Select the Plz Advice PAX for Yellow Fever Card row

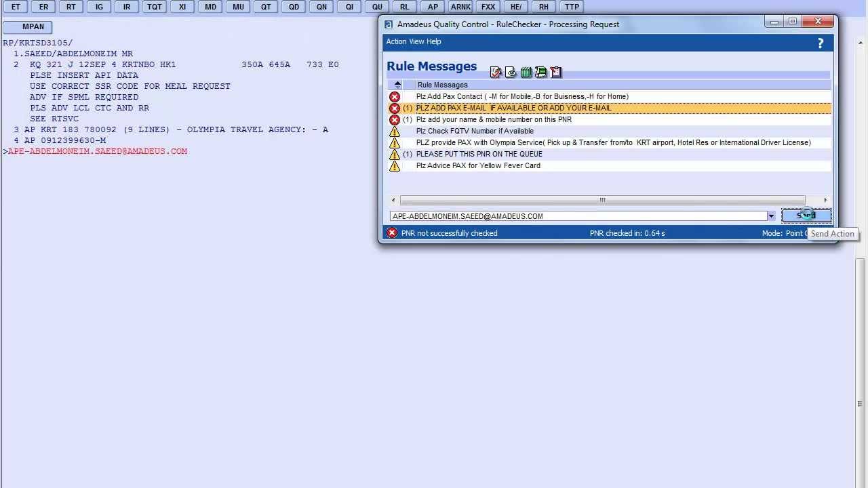pos(610,166)
